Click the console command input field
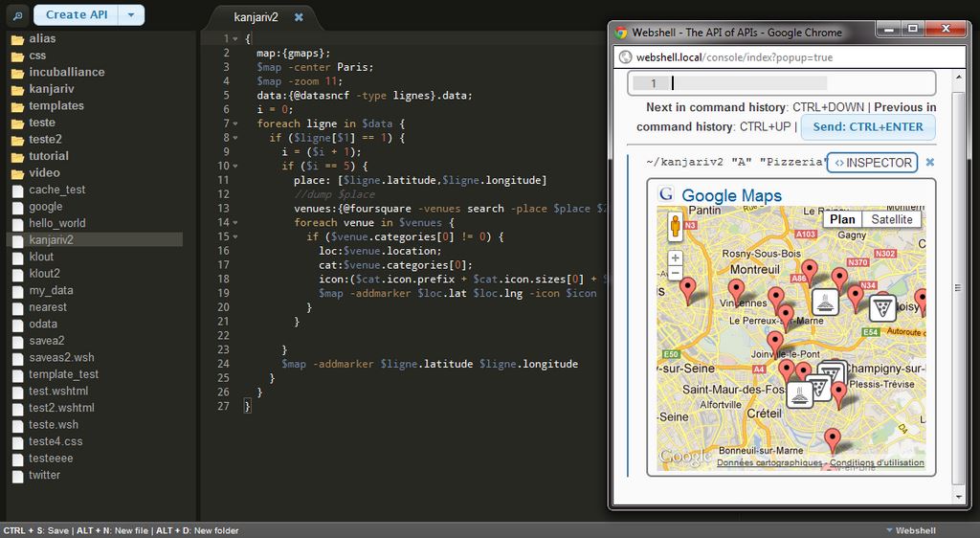Image resolution: width=980 pixels, height=538 pixels. click(x=781, y=83)
